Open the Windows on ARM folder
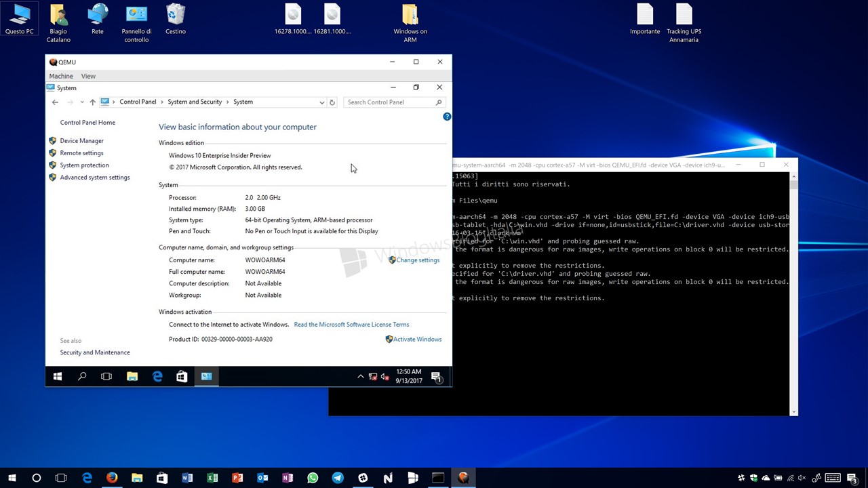Image resolution: width=868 pixels, height=488 pixels. point(410,24)
